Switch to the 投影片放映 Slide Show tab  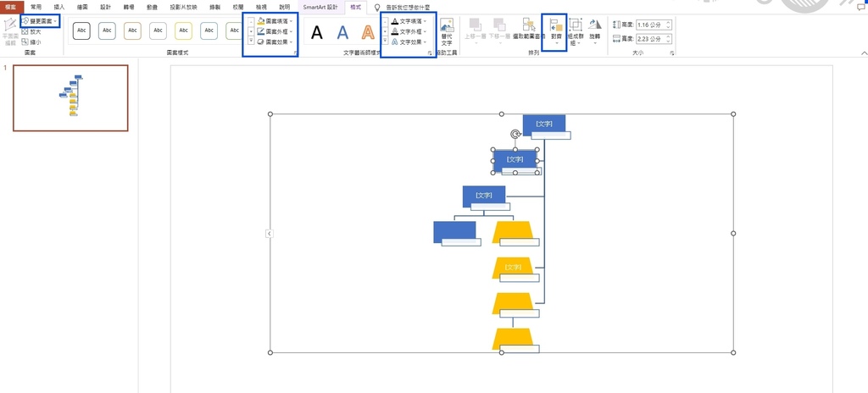pyautogui.click(x=183, y=7)
